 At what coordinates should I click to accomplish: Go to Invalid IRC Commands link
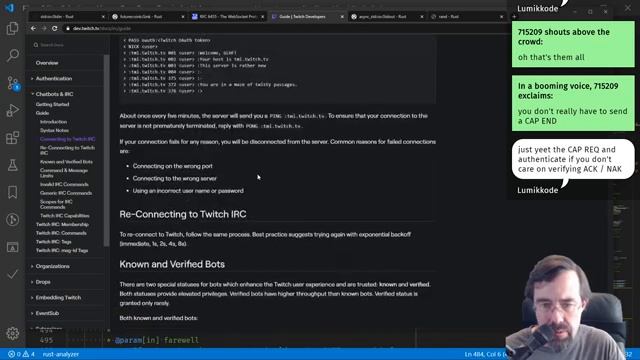coord(64,184)
